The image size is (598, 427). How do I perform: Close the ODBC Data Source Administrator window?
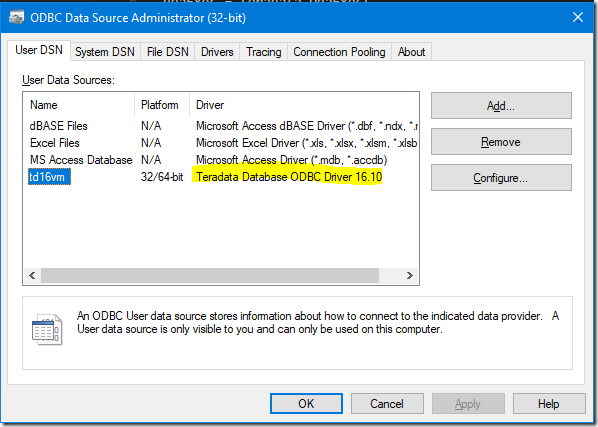tap(578, 17)
